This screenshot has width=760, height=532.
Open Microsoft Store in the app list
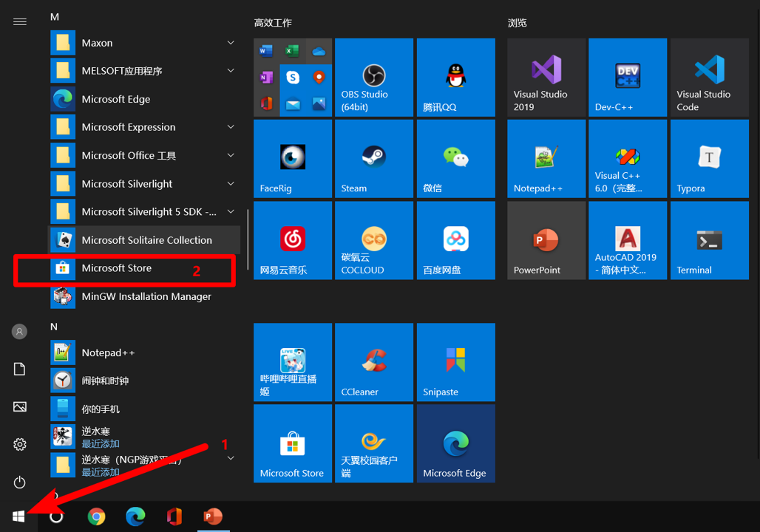(145, 268)
